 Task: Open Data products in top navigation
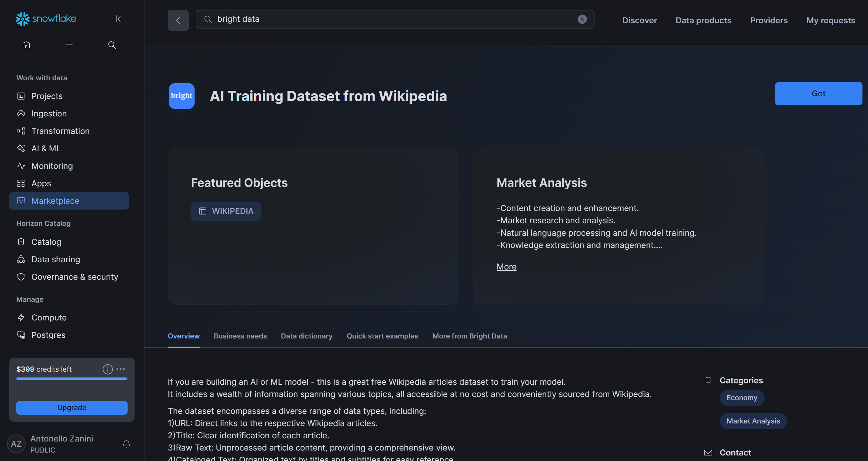coord(703,21)
